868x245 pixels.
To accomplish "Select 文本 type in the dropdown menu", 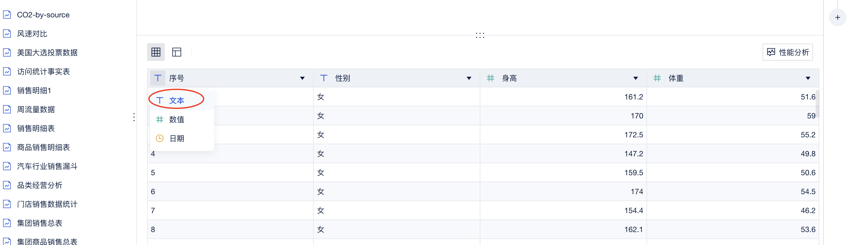I will coord(182,100).
